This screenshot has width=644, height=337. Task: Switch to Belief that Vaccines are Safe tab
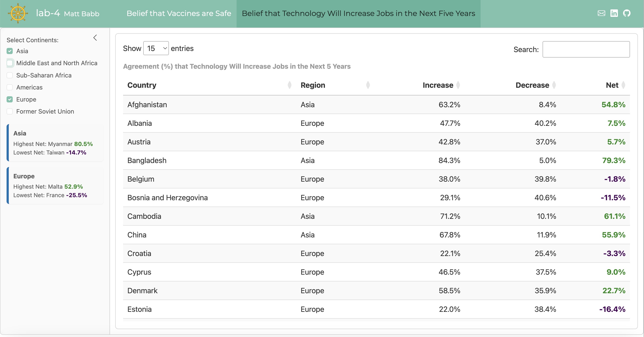pos(179,14)
